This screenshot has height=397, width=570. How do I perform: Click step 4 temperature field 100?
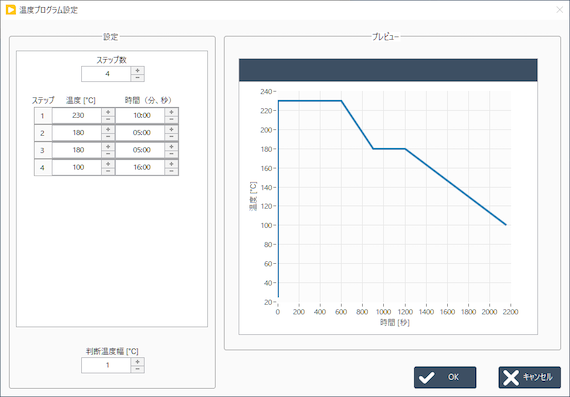[77, 168]
